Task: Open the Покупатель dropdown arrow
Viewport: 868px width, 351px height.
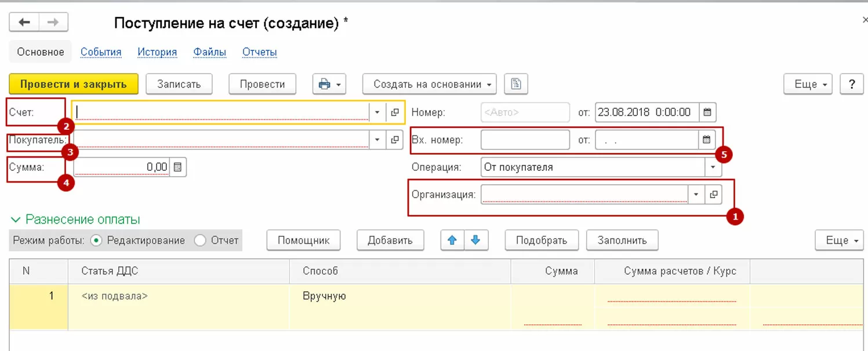Action: (377, 140)
